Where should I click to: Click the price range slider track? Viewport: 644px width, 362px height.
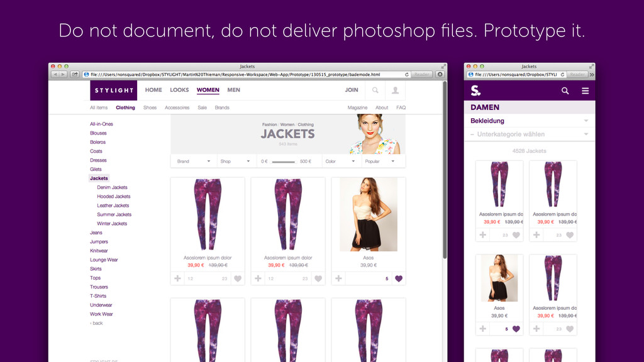(283, 162)
